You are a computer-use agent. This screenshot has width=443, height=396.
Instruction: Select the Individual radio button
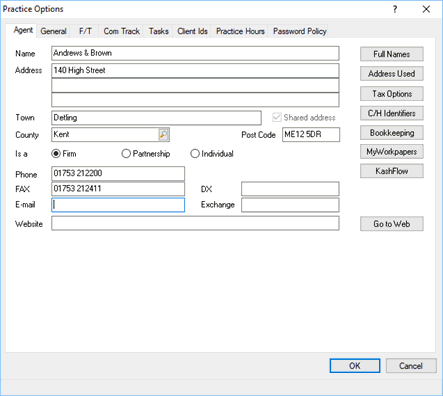(x=195, y=154)
